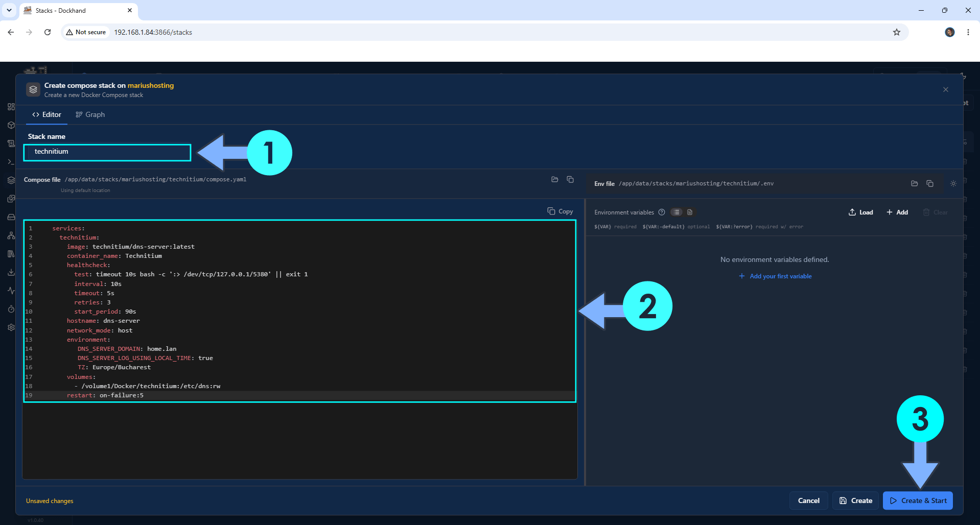Click the 'hostname: dns-server' line
The width and height of the screenshot is (980, 525).
tap(103, 321)
